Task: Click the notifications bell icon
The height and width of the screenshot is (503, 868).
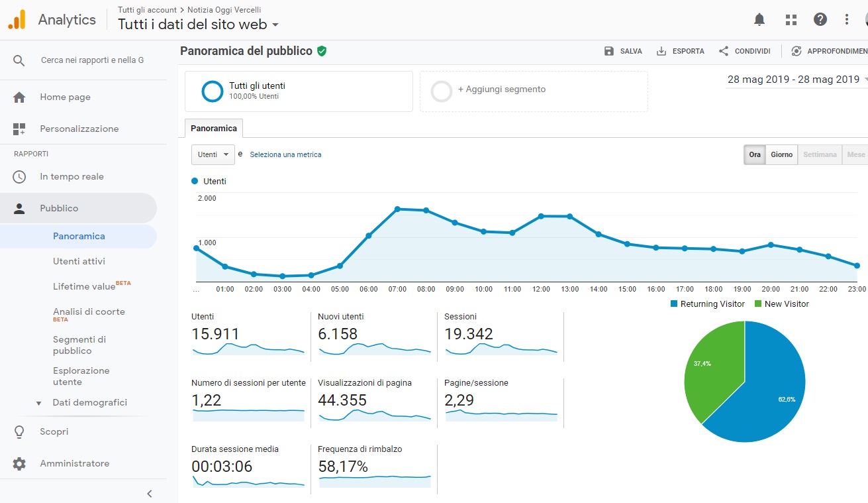Action: pos(759,20)
